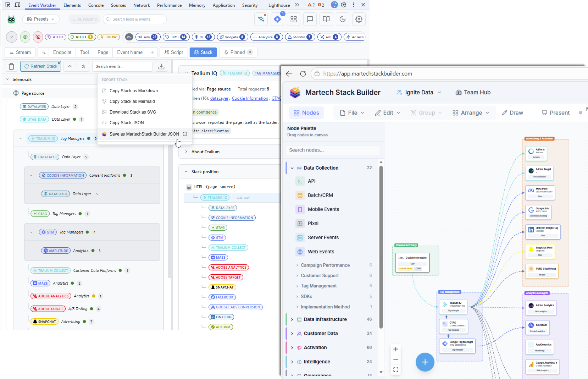Click the Search nodes input field
The width and height of the screenshot is (588, 379).
point(333,150)
